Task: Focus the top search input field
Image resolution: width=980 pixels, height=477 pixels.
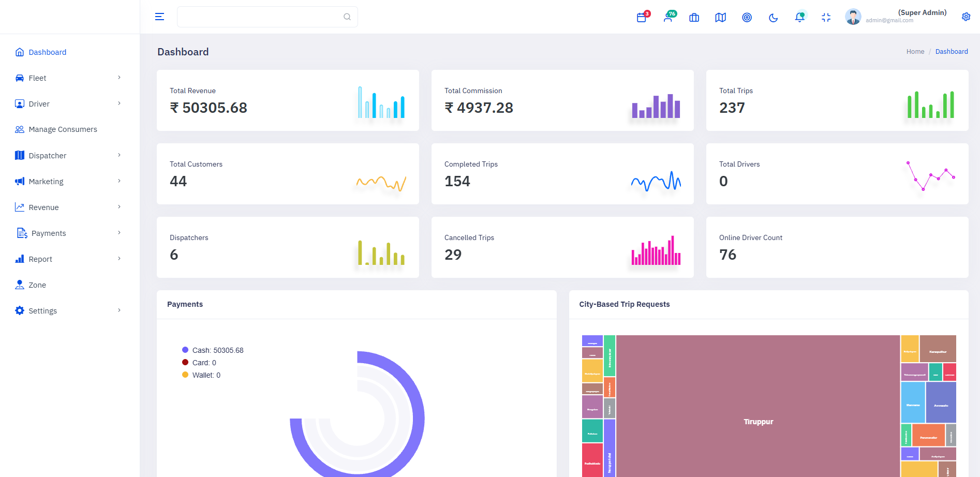Action: (267, 17)
